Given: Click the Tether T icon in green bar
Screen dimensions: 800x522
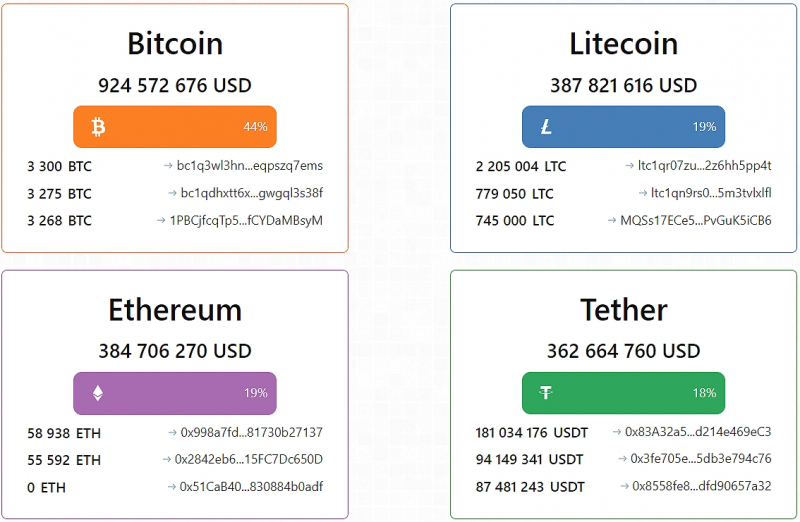Looking at the screenshot, I should [546, 392].
